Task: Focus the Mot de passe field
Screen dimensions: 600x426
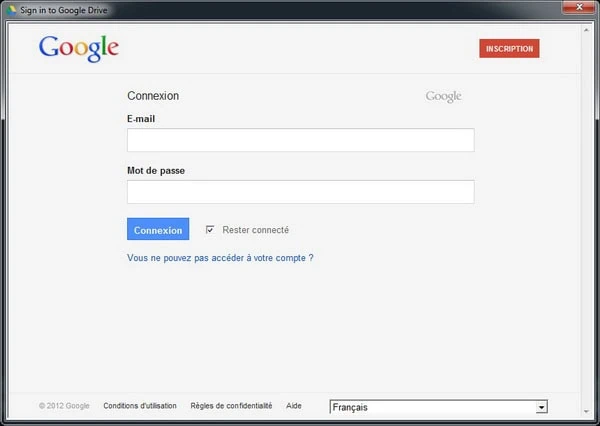Action: point(300,192)
